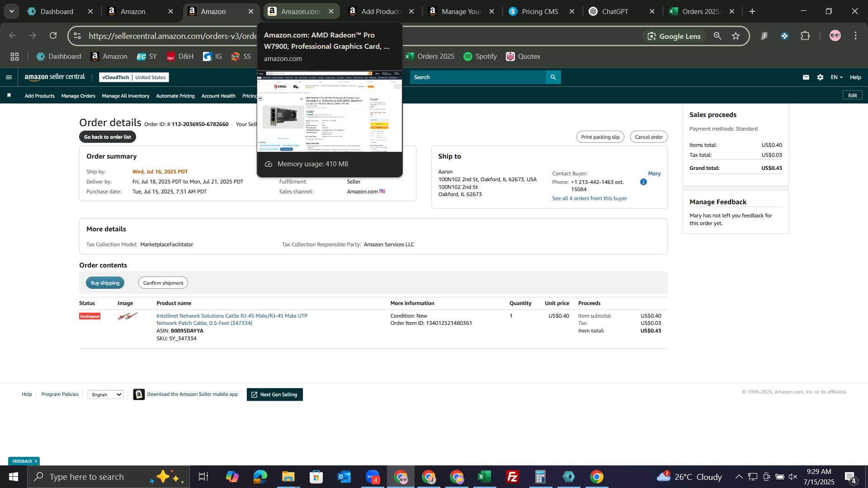Show hidden system tray icons chevron
868x488 pixels.
pos(739,477)
